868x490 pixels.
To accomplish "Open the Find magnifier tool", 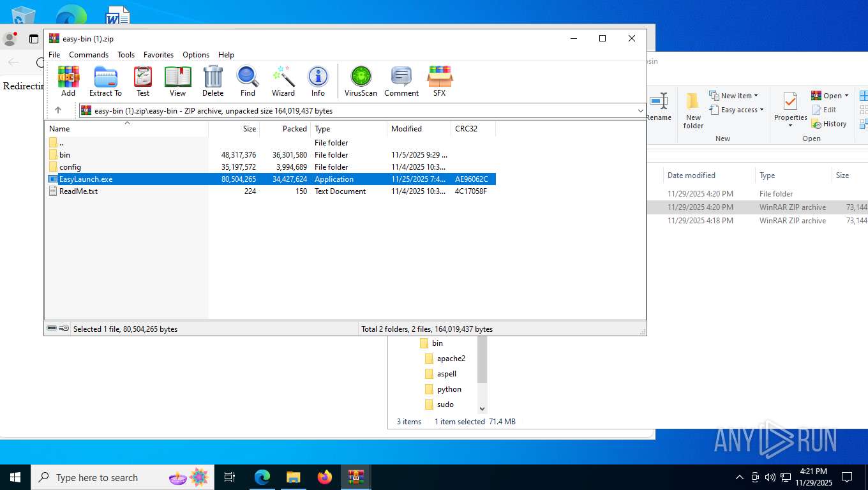I will pyautogui.click(x=248, y=81).
